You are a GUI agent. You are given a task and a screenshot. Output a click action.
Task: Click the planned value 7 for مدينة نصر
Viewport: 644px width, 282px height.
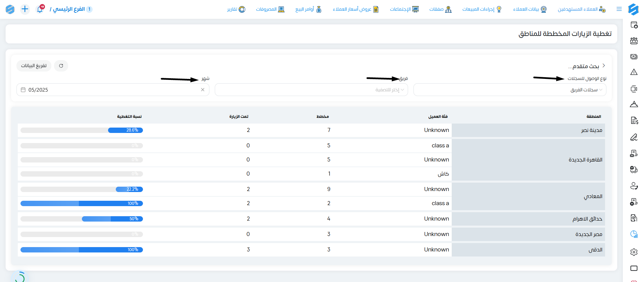click(329, 130)
